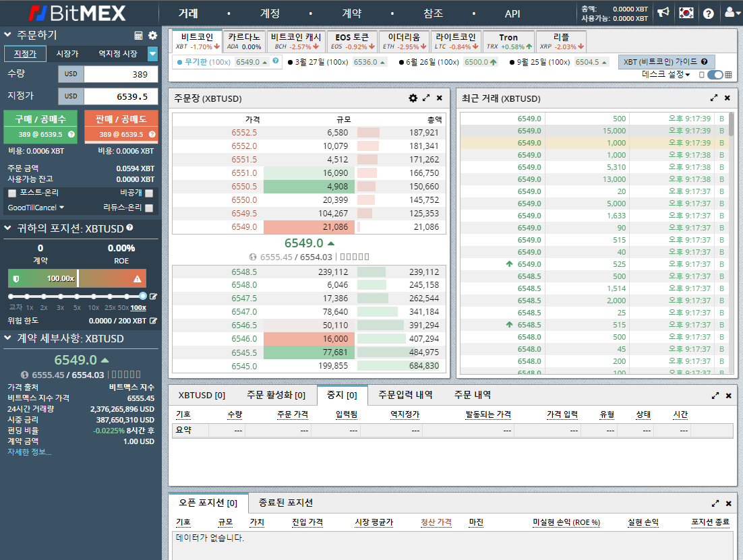This screenshot has width=743, height=560.
Task: Open the announcements megaphone icon
Action: pyautogui.click(x=663, y=13)
